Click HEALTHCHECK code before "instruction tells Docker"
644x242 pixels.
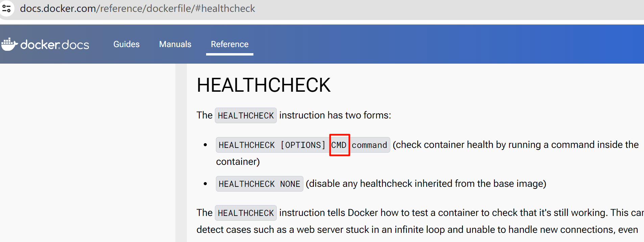[x=246, y=213]
